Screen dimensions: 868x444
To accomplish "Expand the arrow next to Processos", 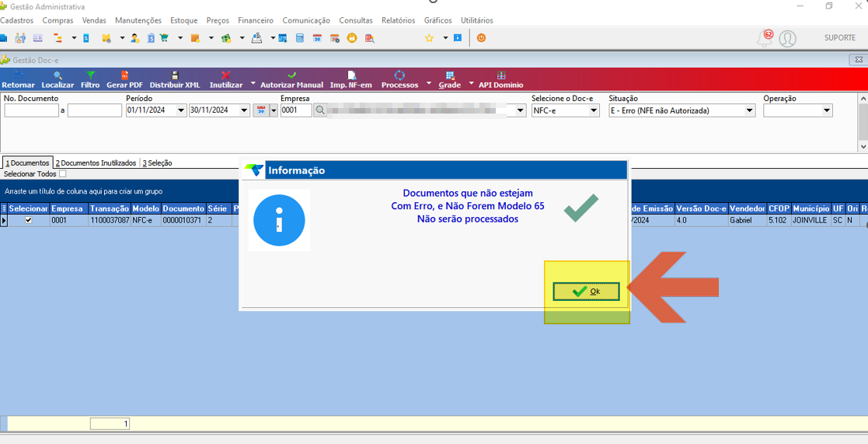I will tap(429, 83).
